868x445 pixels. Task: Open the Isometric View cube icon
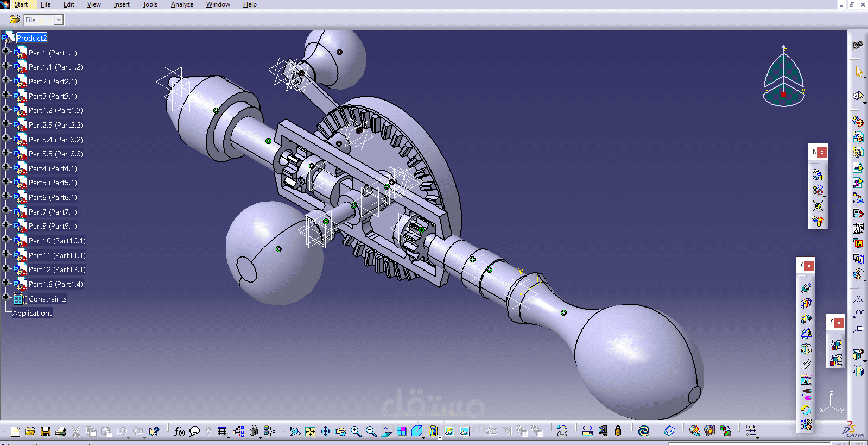click(417, 431)
